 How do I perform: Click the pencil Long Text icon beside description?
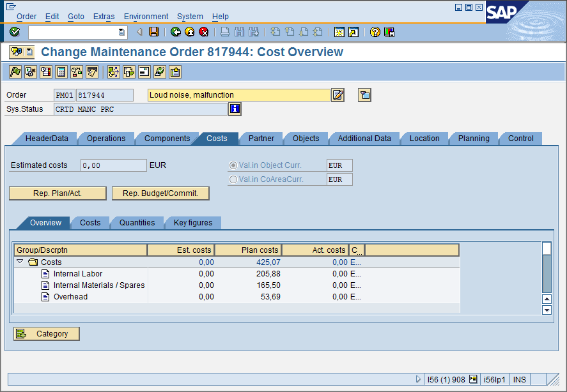338,95
